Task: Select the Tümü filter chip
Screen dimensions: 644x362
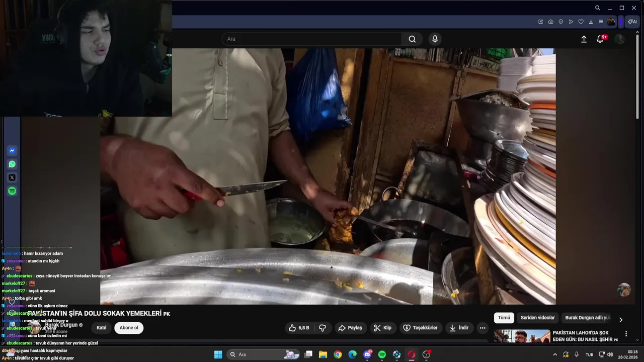Action: click(504, 318)
